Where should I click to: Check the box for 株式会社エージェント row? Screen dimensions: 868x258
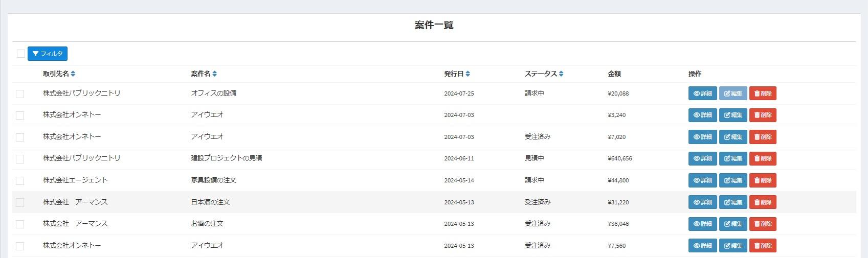[20, 181]
